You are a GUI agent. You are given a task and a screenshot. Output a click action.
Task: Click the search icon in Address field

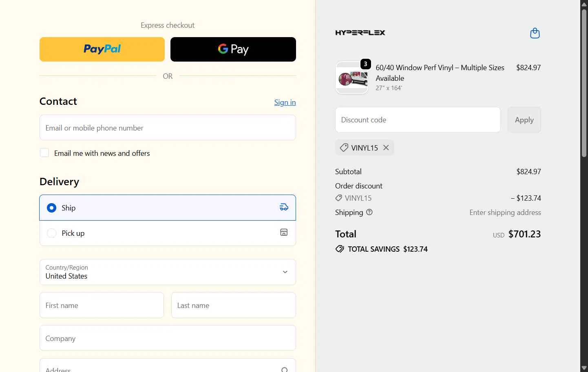coord(285,370)
